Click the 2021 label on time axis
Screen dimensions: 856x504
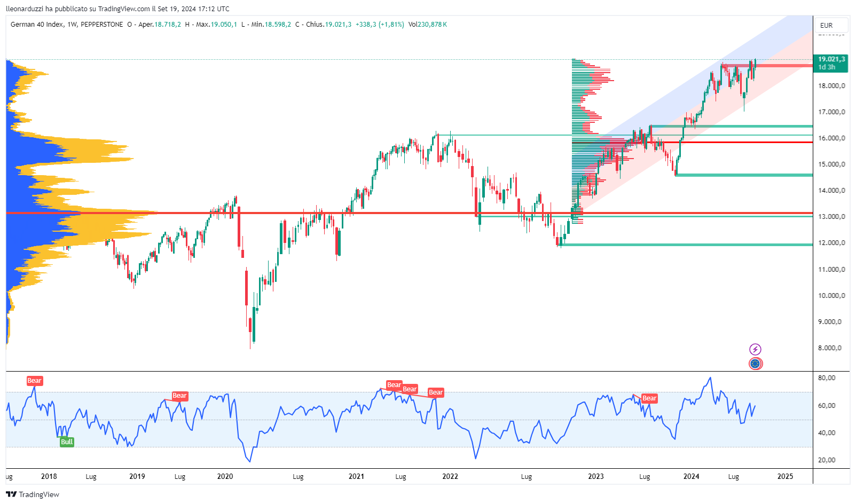356,477
